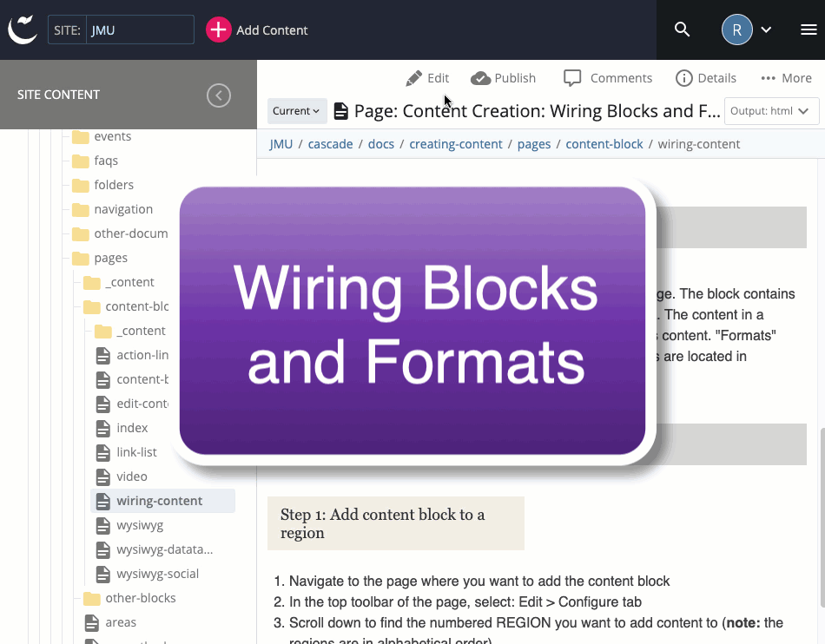Click the Step 1 heading box
Screen dimensions: 825x644
pyautogui.click(x=396, y=523)
